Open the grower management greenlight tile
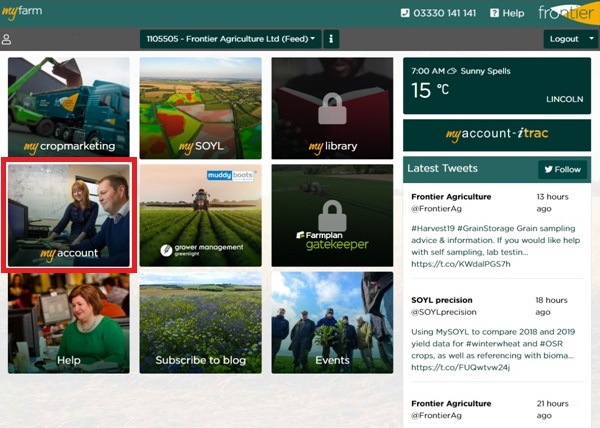 pos(201,215)
